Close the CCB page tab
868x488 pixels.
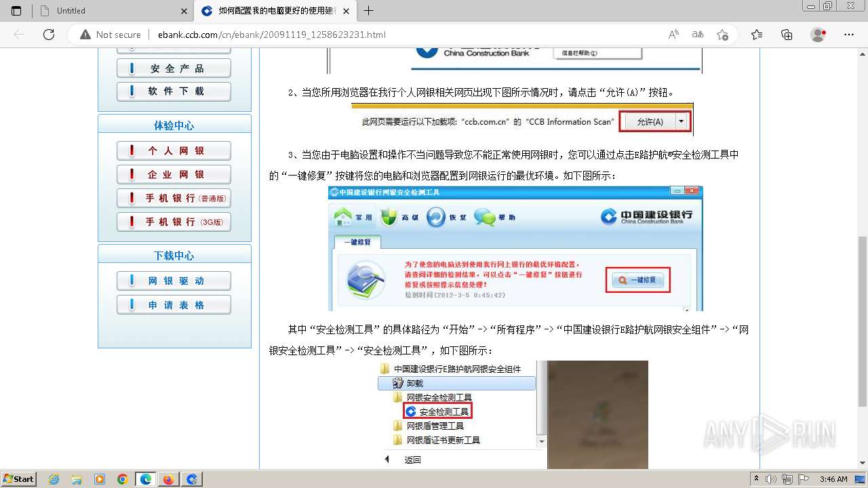[x=347, y=11]
